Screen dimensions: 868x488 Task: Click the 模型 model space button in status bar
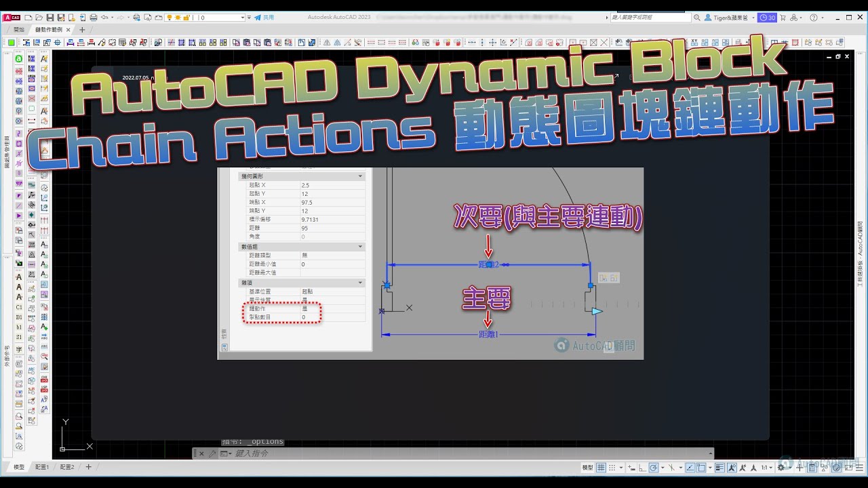587,468
